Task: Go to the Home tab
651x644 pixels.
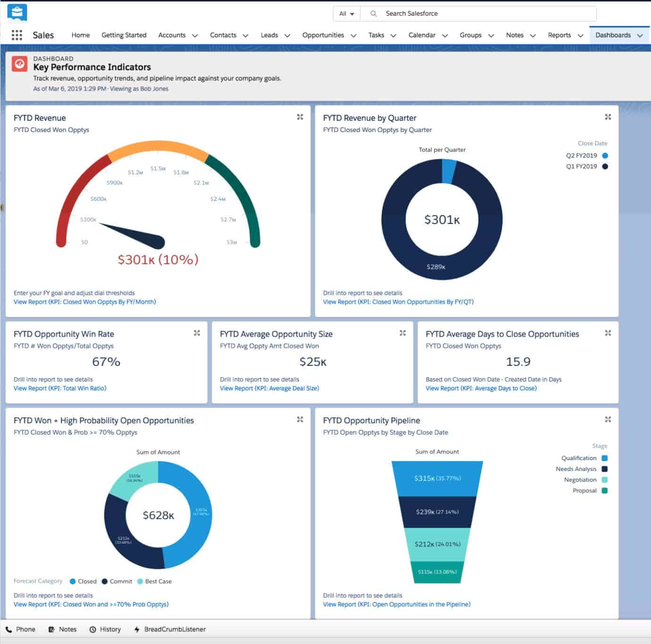Action: (x=80, y=35)
